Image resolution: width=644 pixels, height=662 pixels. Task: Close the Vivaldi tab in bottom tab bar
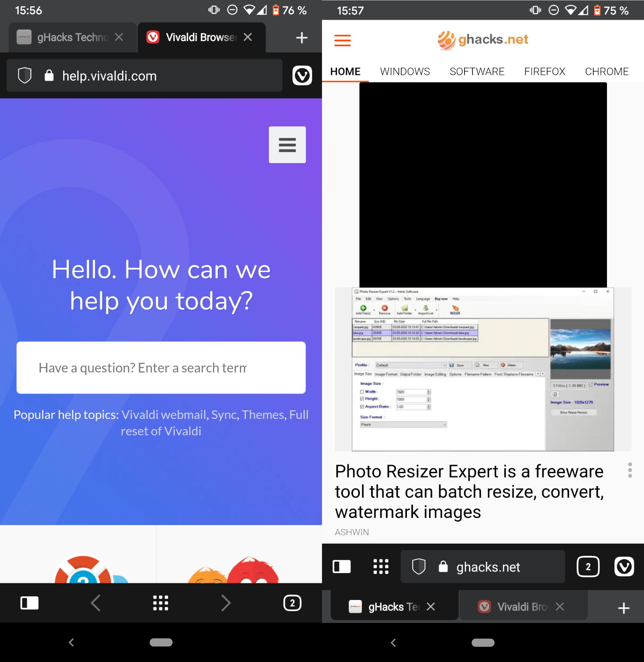pyautogui.click(x=560, y=606)
